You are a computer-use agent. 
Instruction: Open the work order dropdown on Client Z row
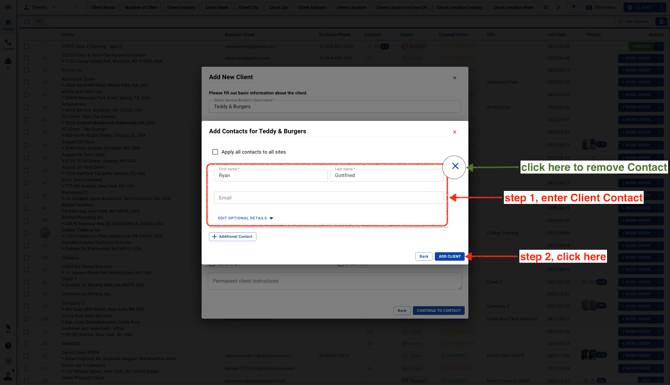[658, 282]
